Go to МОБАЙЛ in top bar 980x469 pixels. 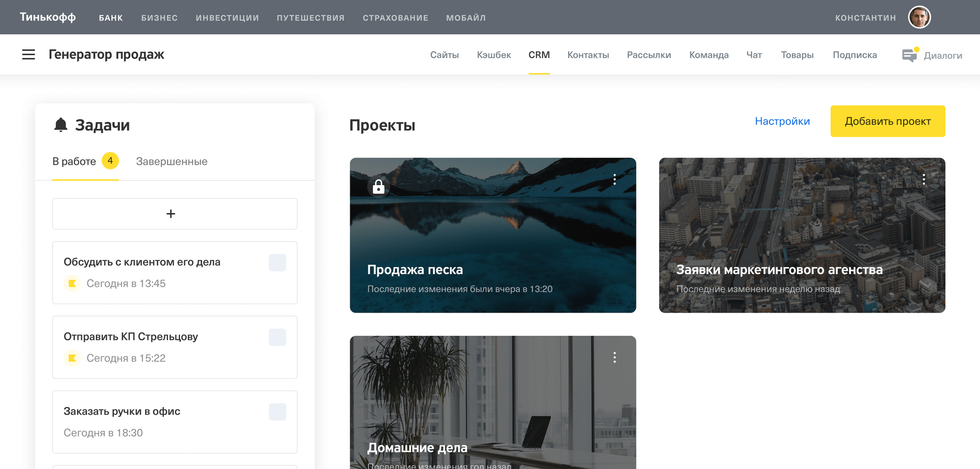point(466,18)
